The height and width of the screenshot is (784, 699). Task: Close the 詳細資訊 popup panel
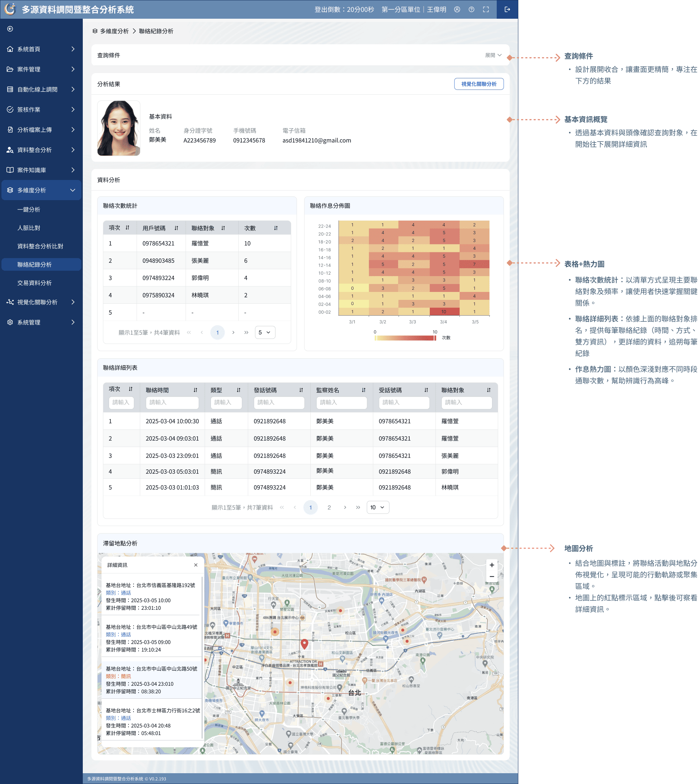tap(196, 565)
